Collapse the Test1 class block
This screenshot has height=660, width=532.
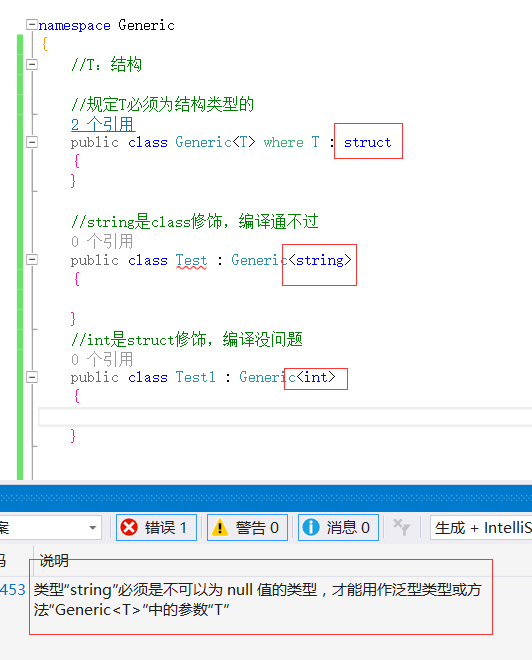(x=32, y=377)
